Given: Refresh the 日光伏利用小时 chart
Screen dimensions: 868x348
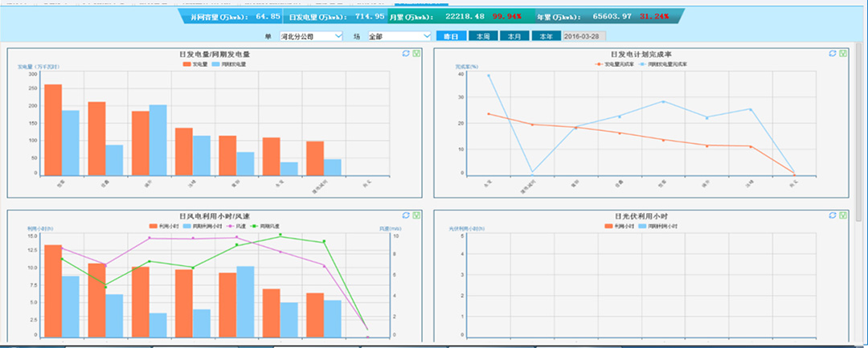Looking at the screenshot, I should point(832,215).
